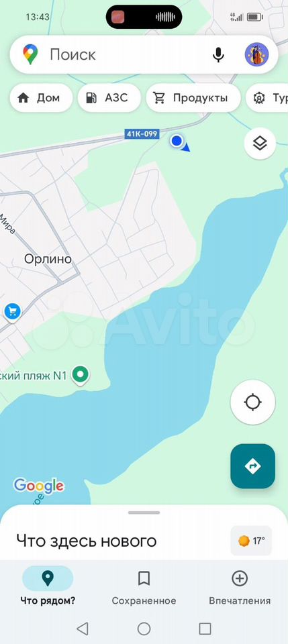
Task: Expand the bottom sheet drag handle
Action: (x=144, y=513)
